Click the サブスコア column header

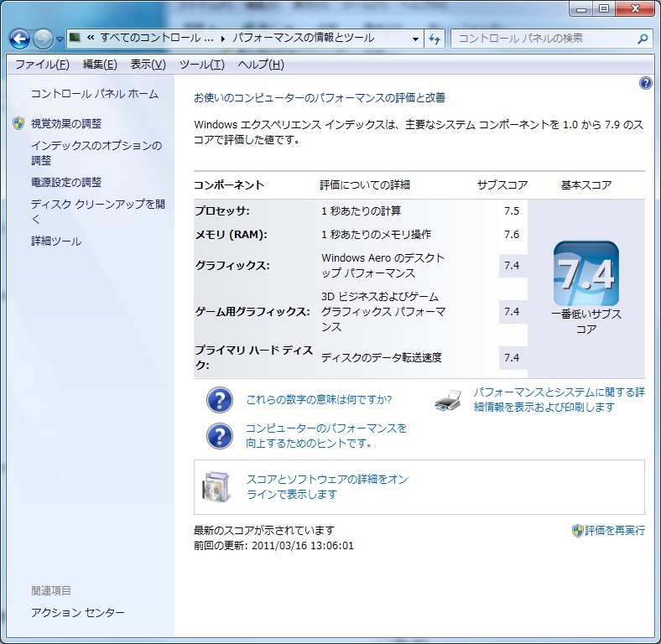502,185
